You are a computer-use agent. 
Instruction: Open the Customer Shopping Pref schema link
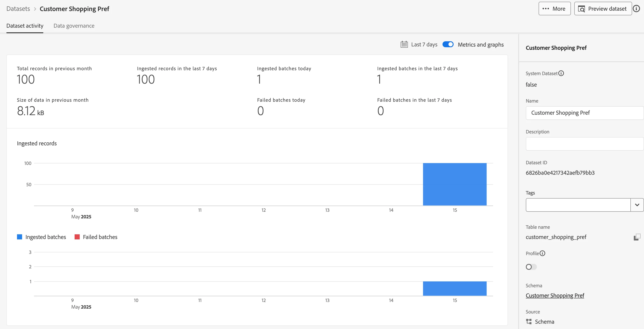click(x=555, y=295)
